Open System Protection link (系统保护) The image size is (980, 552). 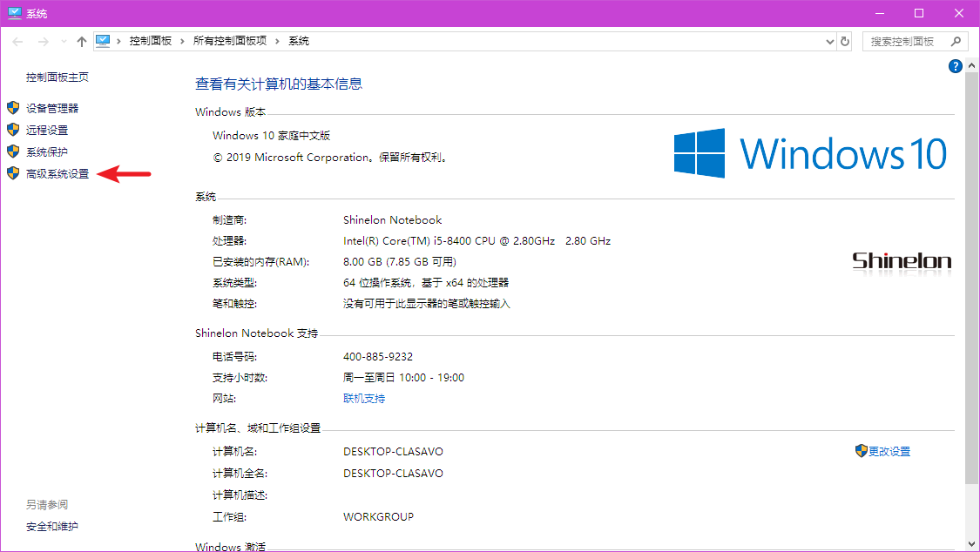(47, 151)
